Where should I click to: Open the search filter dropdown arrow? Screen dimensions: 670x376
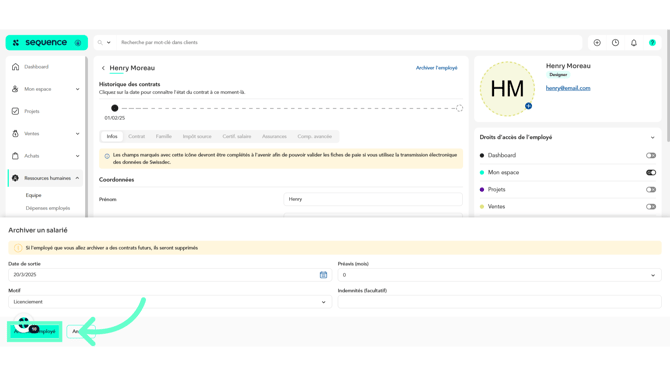[109, 42]
